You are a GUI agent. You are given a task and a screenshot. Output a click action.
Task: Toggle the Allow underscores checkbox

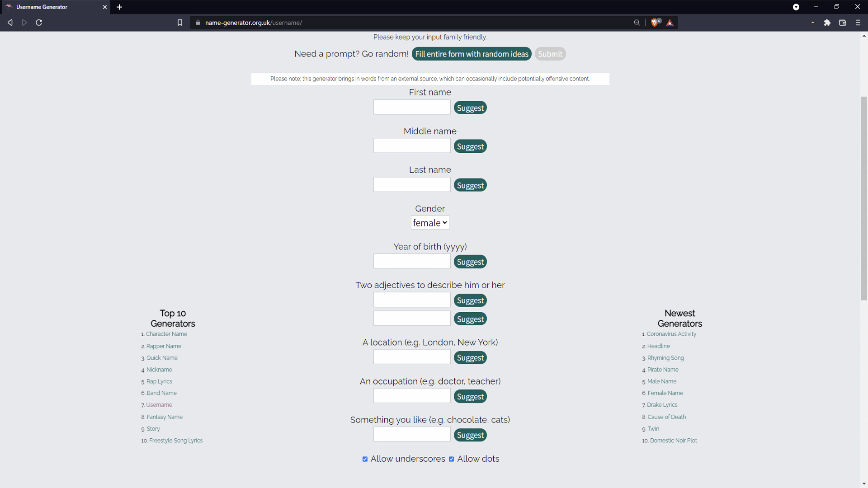coord(365,459)
